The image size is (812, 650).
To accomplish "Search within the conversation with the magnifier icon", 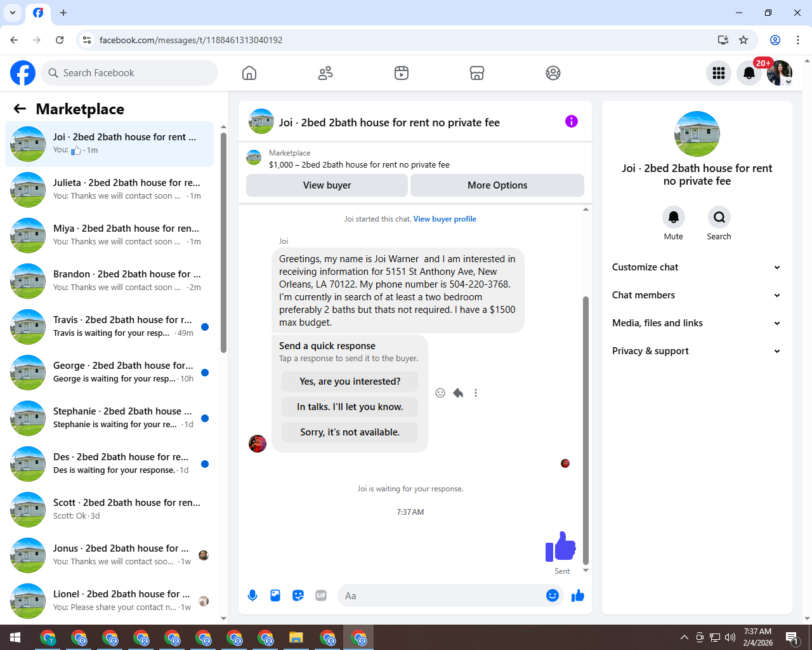I will pyautogui.click(x=719, y=217).
